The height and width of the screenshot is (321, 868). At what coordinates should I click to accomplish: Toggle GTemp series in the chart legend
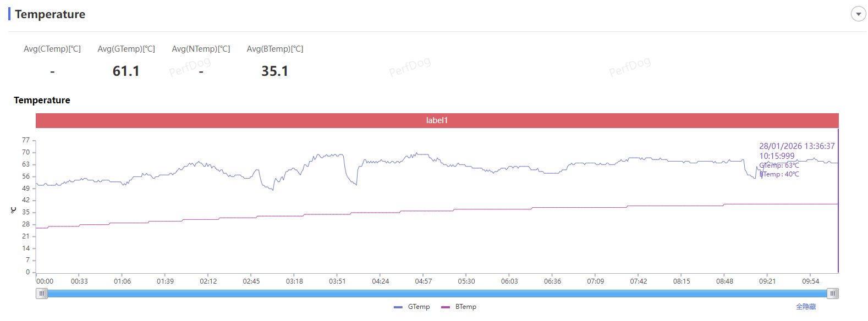click(x=412, y=307)
